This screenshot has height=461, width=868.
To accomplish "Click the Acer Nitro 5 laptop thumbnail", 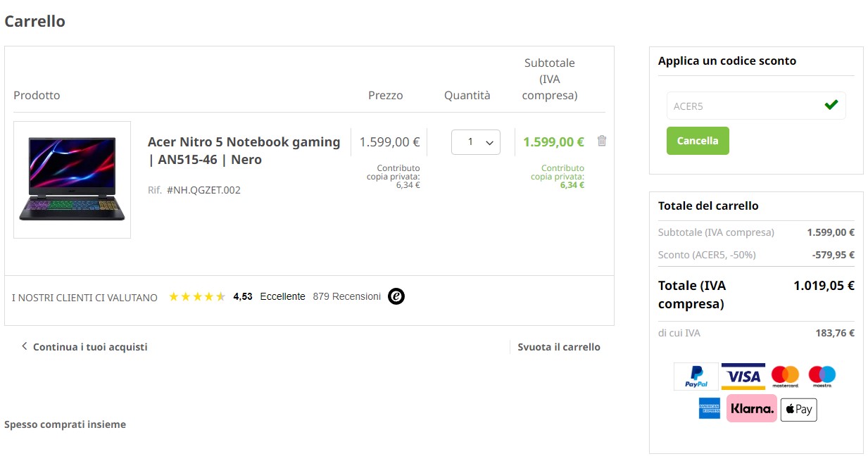I will (72, 179).
